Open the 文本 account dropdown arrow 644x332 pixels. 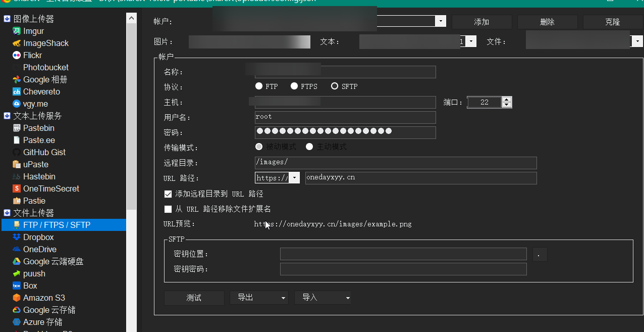point(471,41)
